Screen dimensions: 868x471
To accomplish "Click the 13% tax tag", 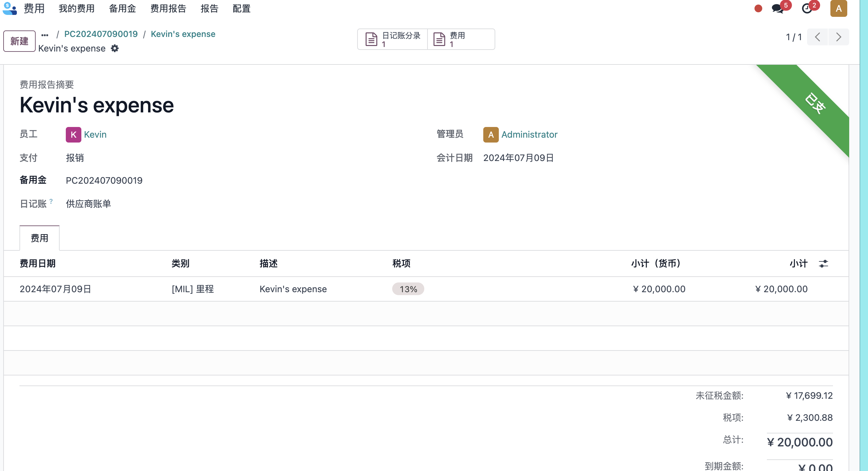I will pos(408,289).
